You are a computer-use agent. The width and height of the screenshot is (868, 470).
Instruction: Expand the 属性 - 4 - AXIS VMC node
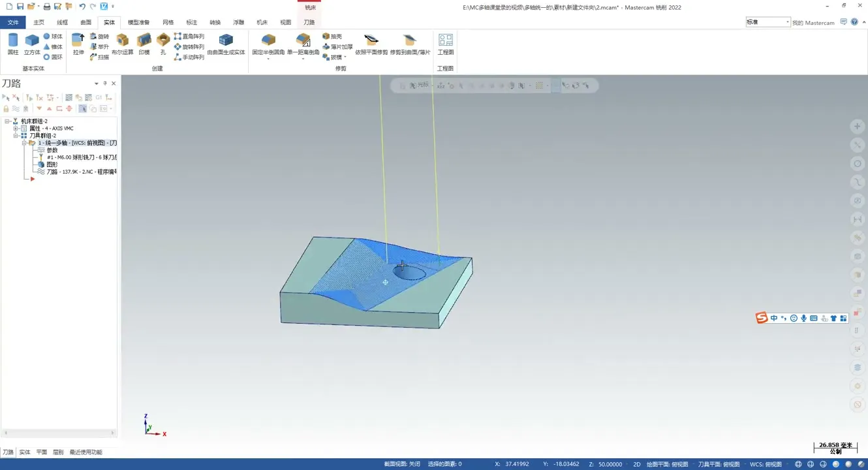[16, 129]
